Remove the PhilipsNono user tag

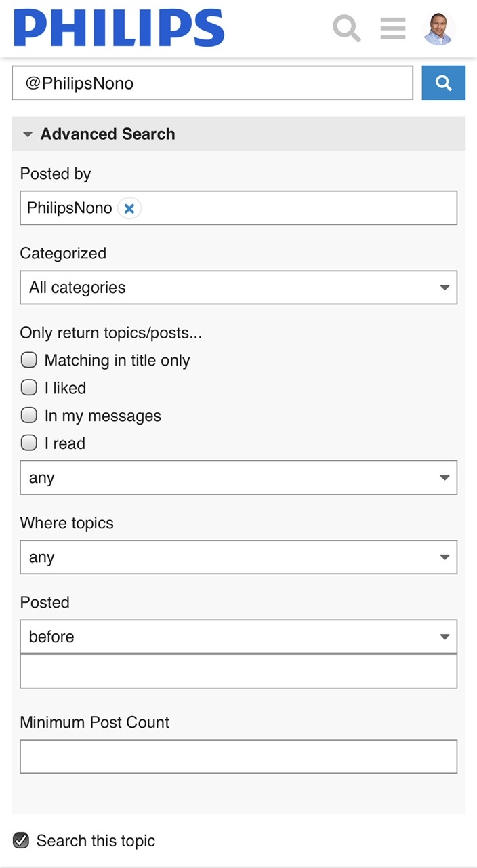129,208
